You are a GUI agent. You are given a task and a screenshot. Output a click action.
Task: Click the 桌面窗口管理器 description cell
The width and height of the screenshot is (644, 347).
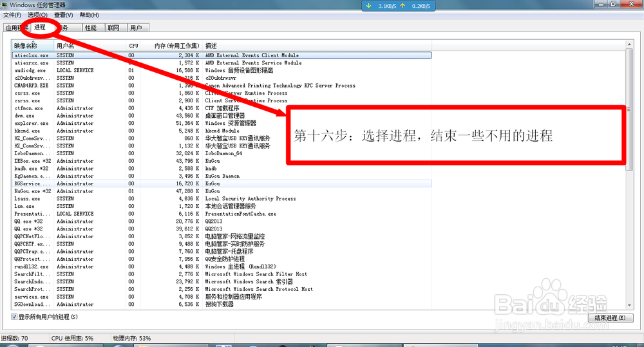pos(225,116)
